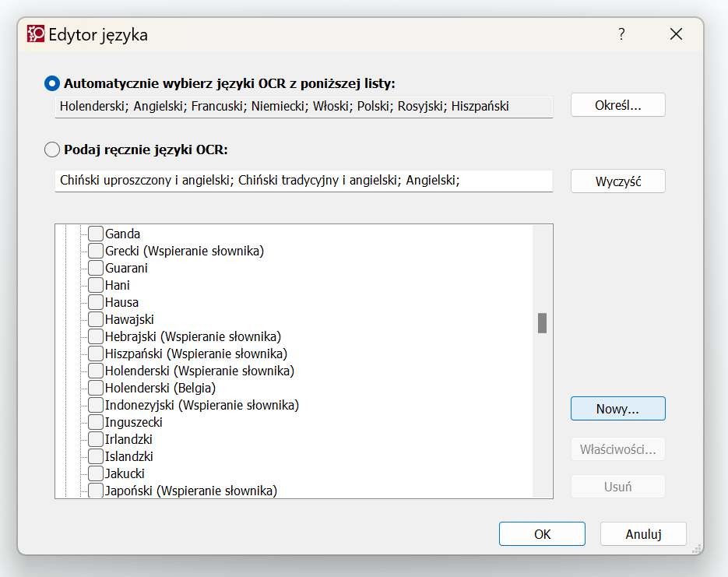Check the Japoński language checkbox
The image size is (728, 577).
click(x=96, y=491)
